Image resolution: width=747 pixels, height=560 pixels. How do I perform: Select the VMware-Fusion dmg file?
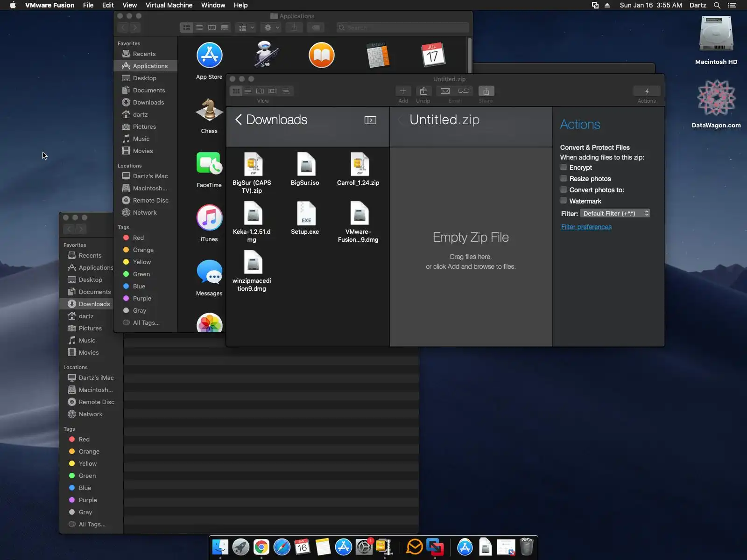coord(359,222)
